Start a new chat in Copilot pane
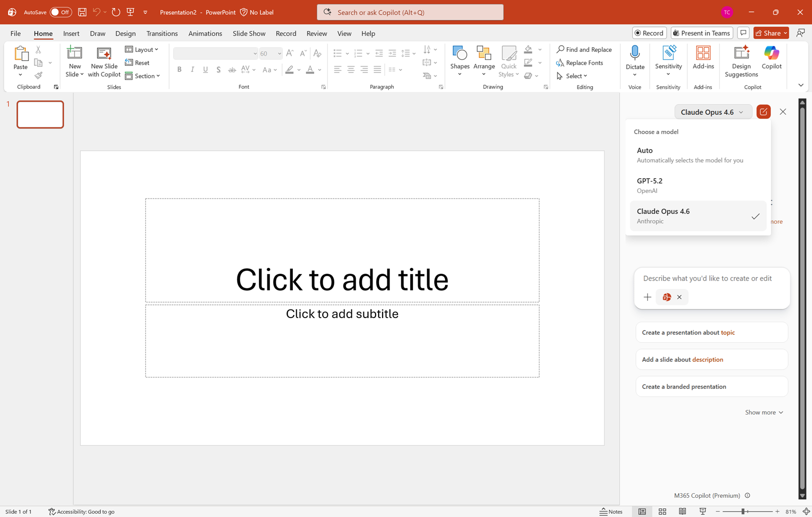Screen dimensions: 812x517 763,112
